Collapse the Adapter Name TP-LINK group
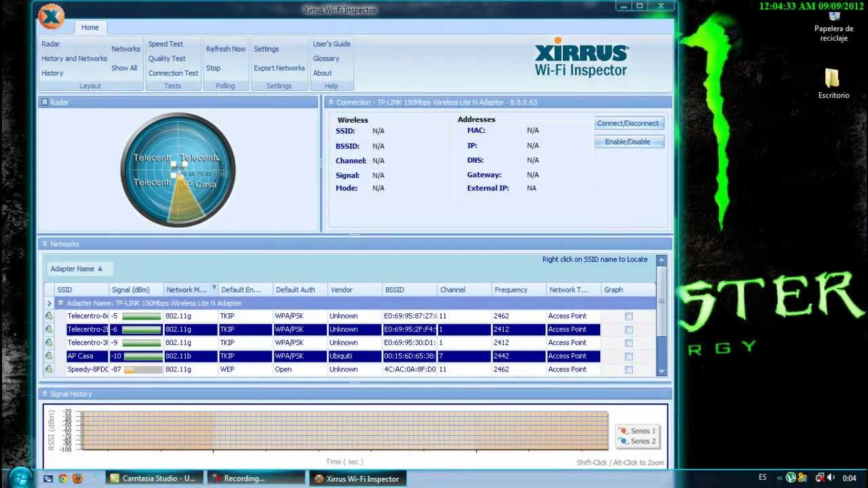 [x=60, y=303]
